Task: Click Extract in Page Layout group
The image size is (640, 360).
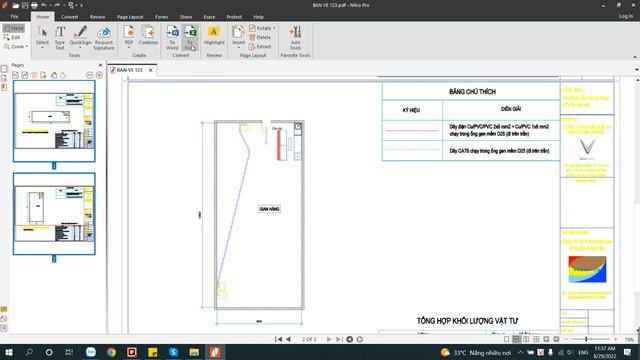Action: (260, 47)
